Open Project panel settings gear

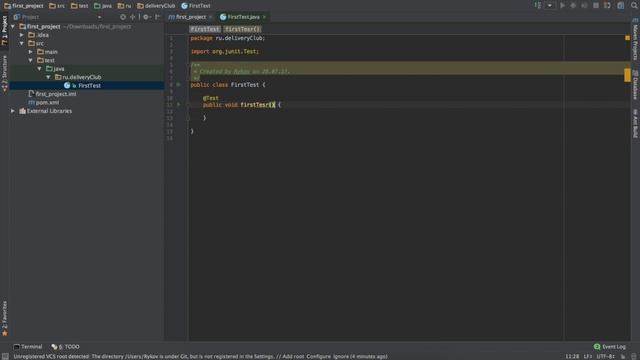(146, 17)
